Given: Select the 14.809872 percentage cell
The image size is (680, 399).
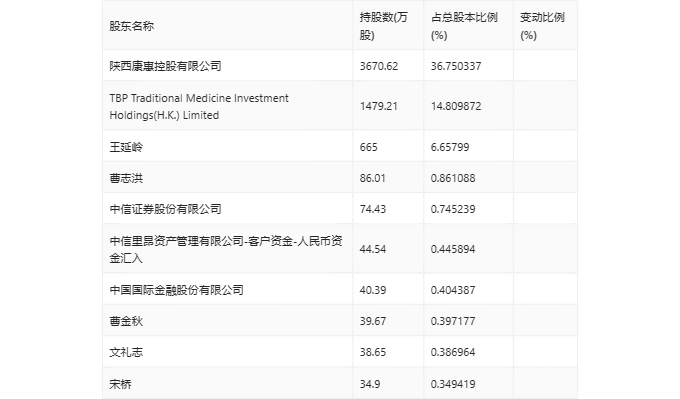Looking at the screenshot, I should [x=456, y=106].
